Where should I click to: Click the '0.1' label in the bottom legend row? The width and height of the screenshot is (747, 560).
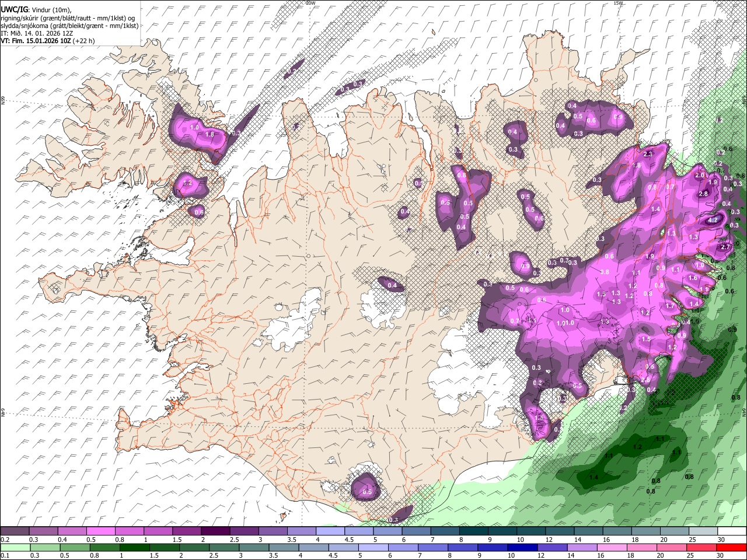[x=5, y=556]
